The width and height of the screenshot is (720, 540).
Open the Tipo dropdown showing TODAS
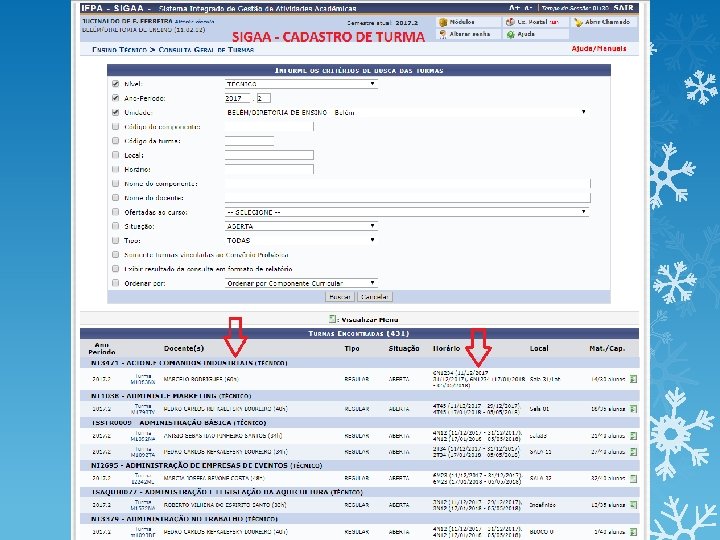click(301, 240)
